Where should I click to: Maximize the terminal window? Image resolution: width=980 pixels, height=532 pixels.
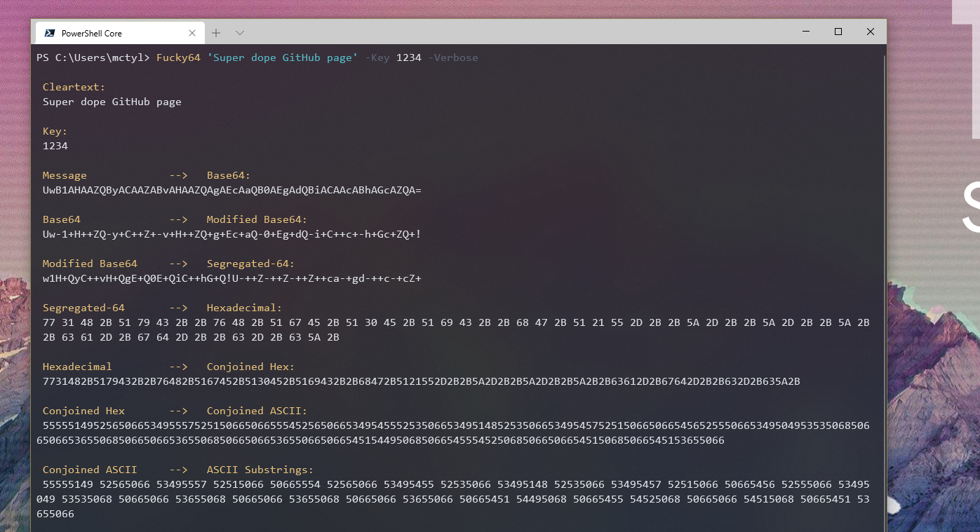coord(838,32)
